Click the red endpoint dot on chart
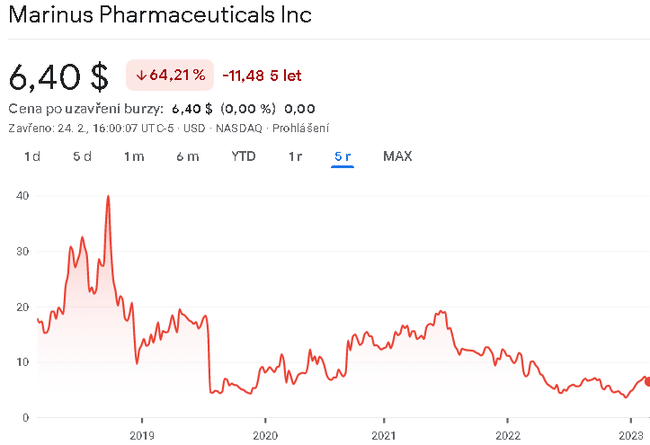The width and height of the screenshot is (650, 445). pyautogui.click(x=647, y=381)
